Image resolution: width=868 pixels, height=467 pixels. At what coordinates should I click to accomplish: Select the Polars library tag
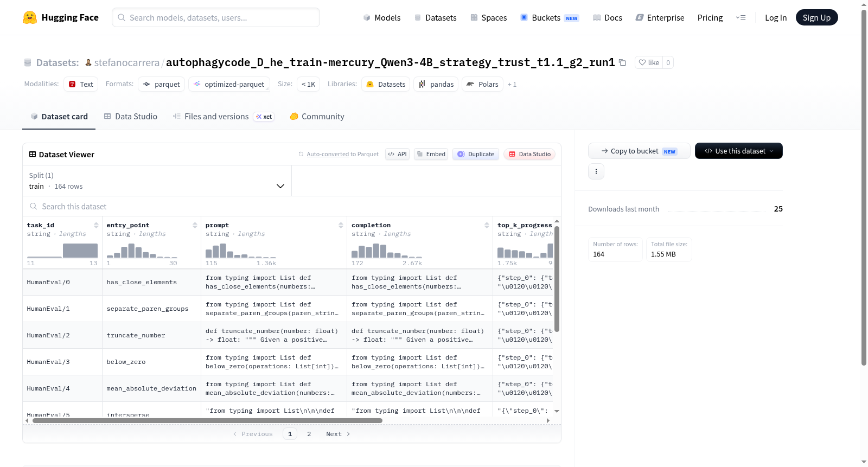[x=482, y=84]
